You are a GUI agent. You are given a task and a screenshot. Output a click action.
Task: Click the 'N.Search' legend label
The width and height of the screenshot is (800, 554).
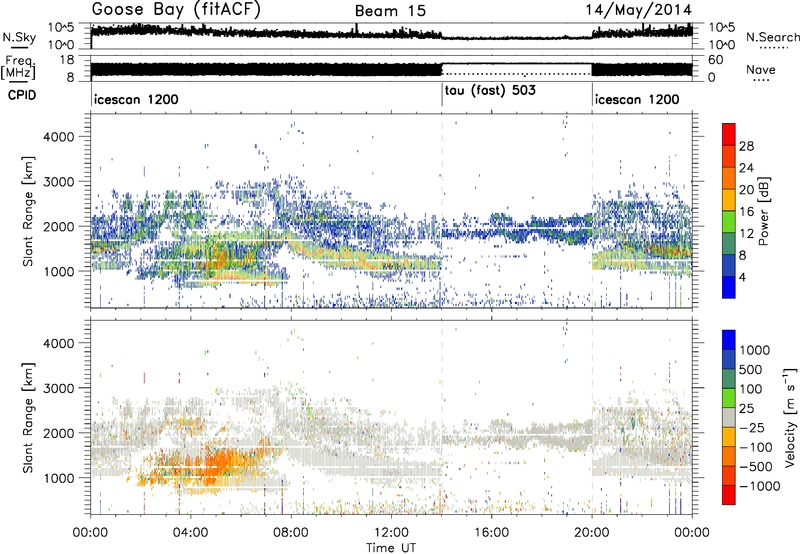[x=773, y=37]
